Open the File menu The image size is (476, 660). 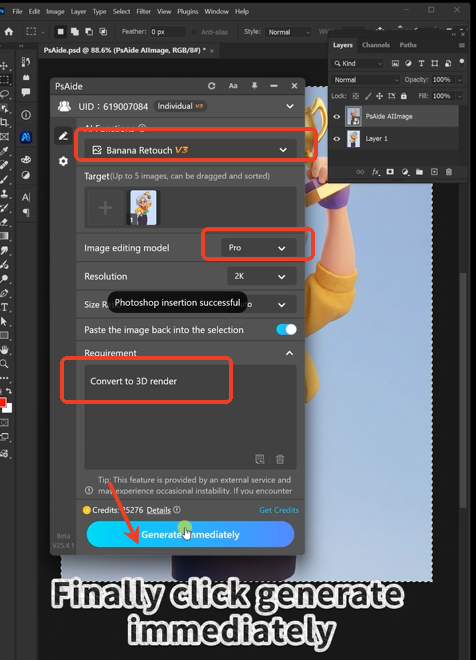click(x=17, y=11)
